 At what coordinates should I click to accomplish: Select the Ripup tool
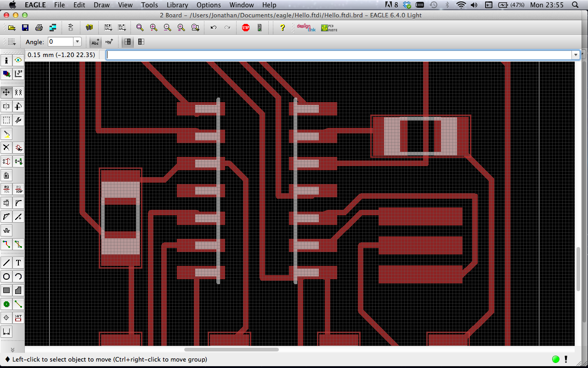[18, 244]
